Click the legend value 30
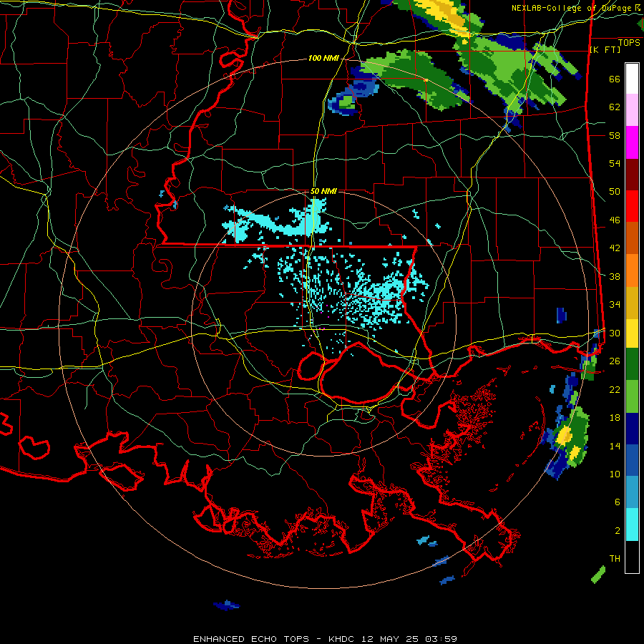The height and width of the screenshot is (644, 644). (615, 333)
